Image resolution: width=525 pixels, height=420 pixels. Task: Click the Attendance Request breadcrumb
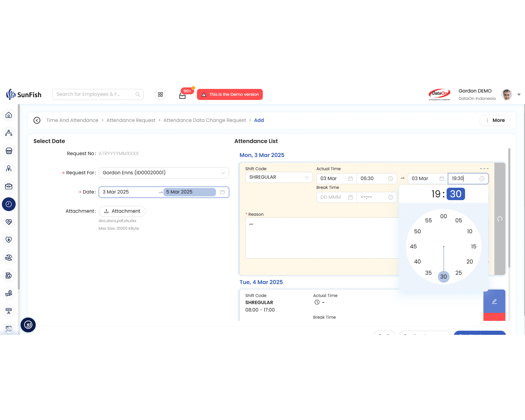coord(131,120)
